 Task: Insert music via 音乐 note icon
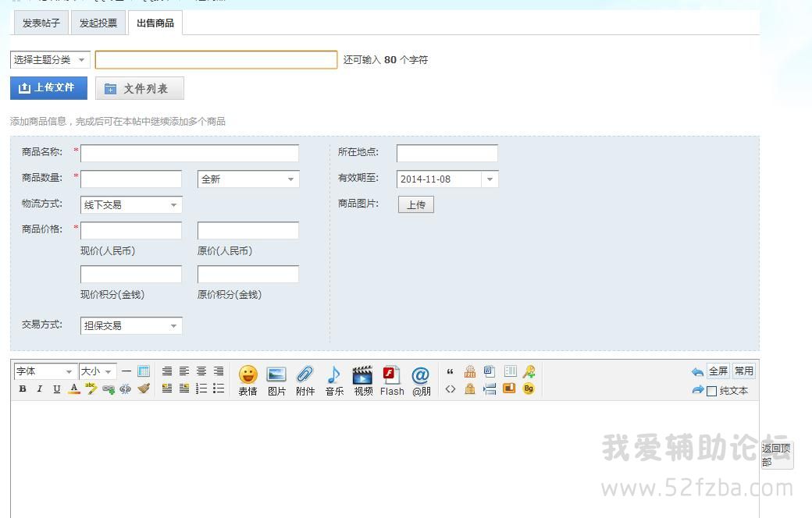tap(334, 381)
